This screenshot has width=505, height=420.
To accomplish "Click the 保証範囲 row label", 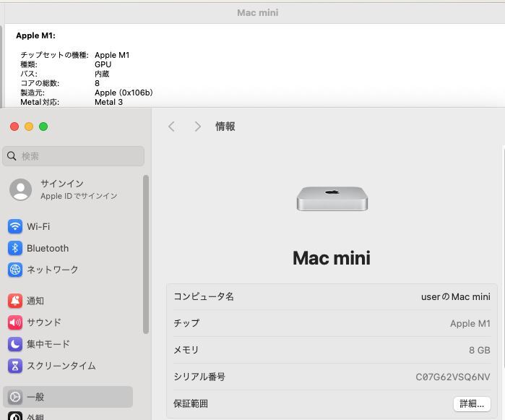I will 191,403.
